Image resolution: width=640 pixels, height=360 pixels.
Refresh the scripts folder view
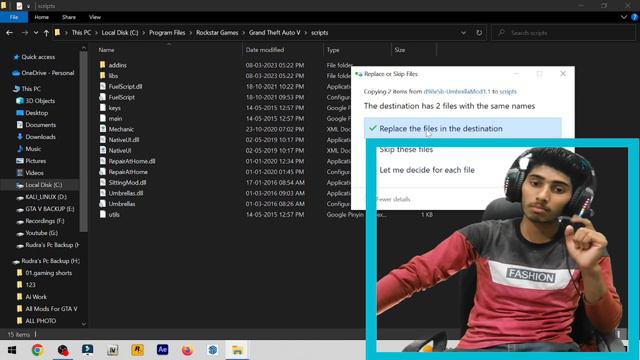coord(479,33)
